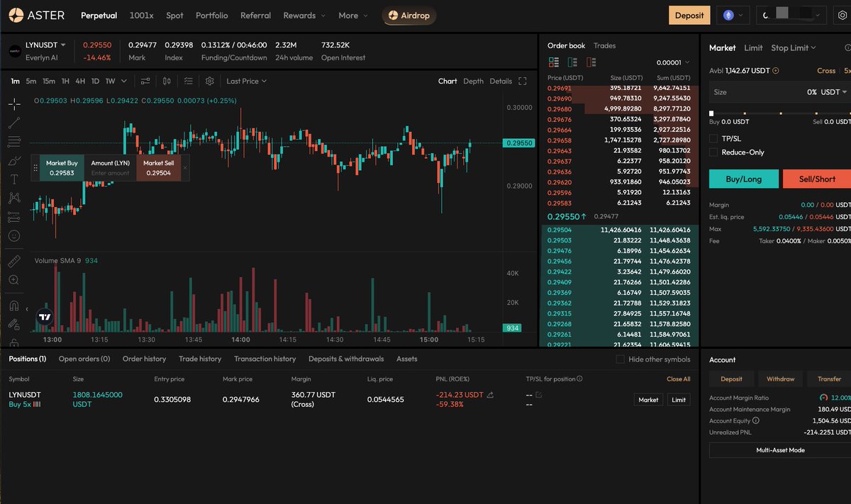Select the trend line drawing tool
This screenshot has width=851, height=504.
[14, 123]
